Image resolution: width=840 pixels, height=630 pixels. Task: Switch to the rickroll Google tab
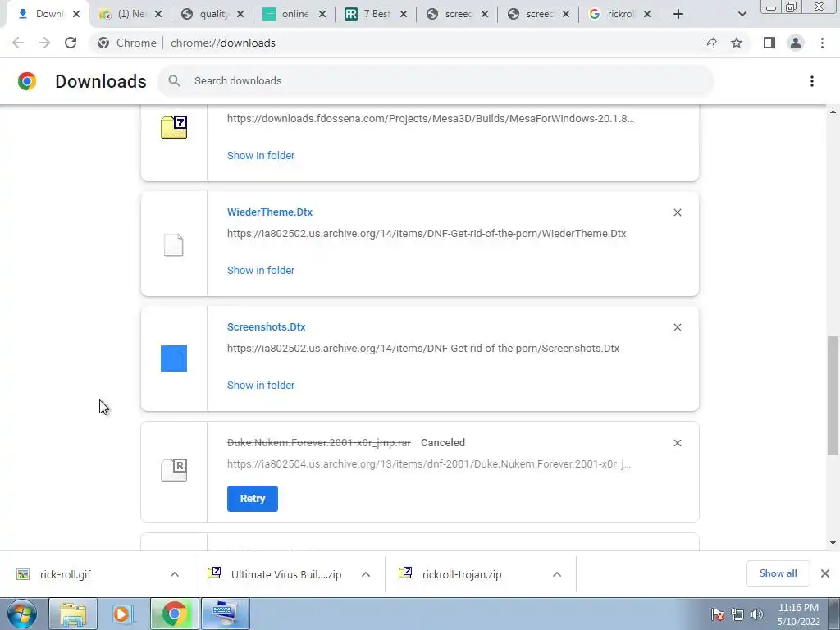[x=619, y=15]
